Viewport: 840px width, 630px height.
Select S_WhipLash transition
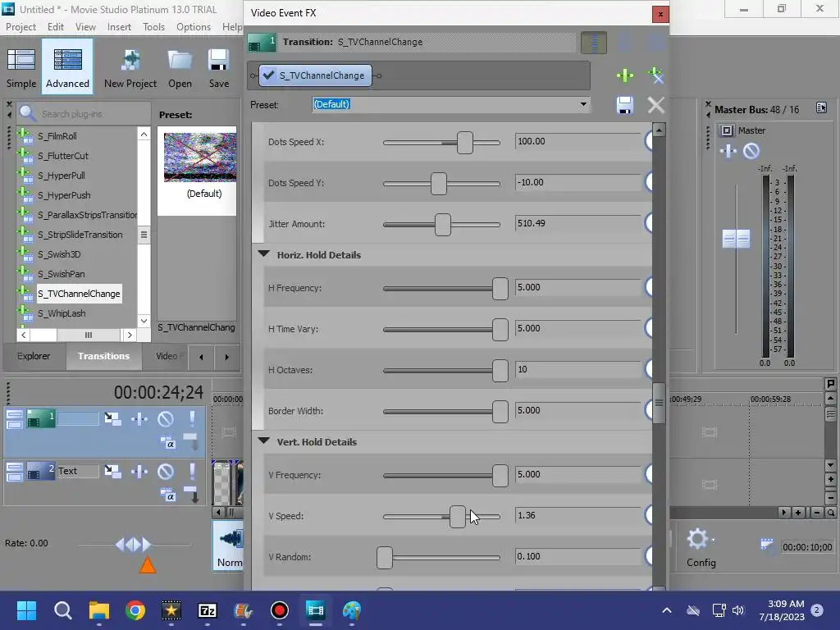(62, 313)
